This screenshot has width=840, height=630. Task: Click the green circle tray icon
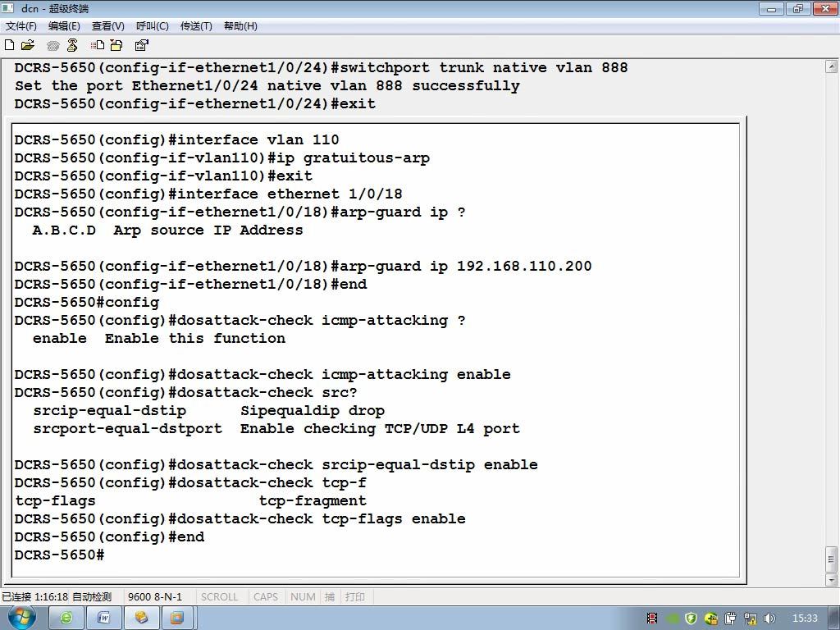[x=673, y=619]
